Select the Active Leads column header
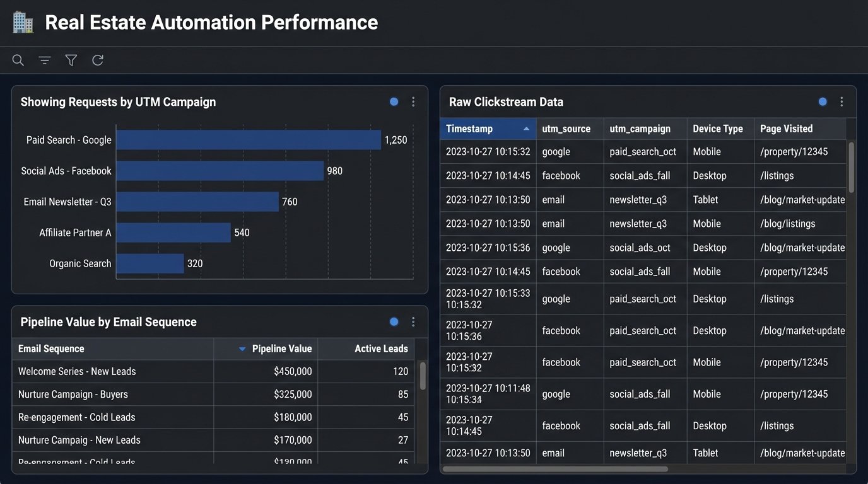 click(x=381, y=349)
